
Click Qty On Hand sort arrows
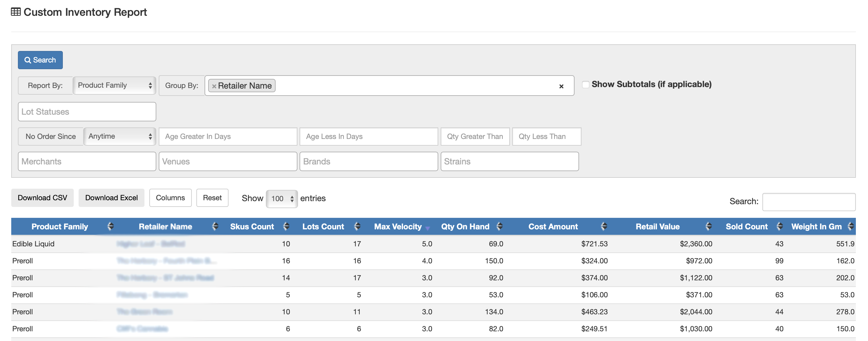pyautogui.click(x=499, y=226)
